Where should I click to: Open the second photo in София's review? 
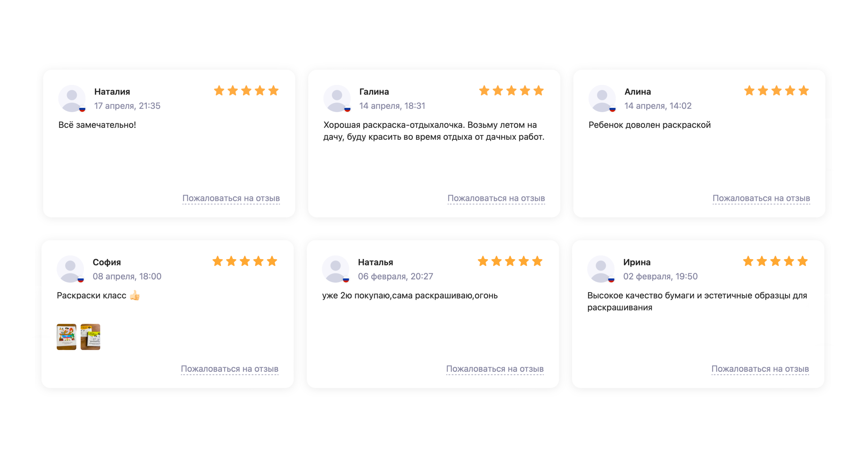point(90,337)
